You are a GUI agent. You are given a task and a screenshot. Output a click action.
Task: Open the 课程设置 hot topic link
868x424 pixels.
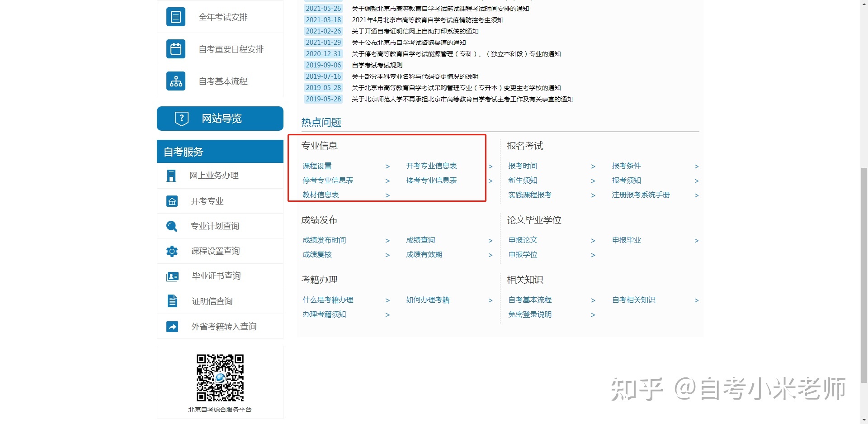317,166
